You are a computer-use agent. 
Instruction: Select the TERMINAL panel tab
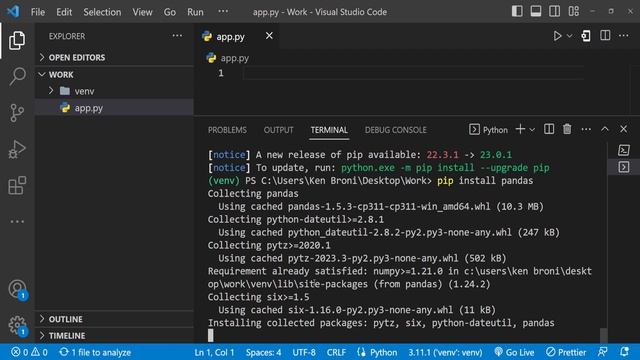click(x=329, y=130)
